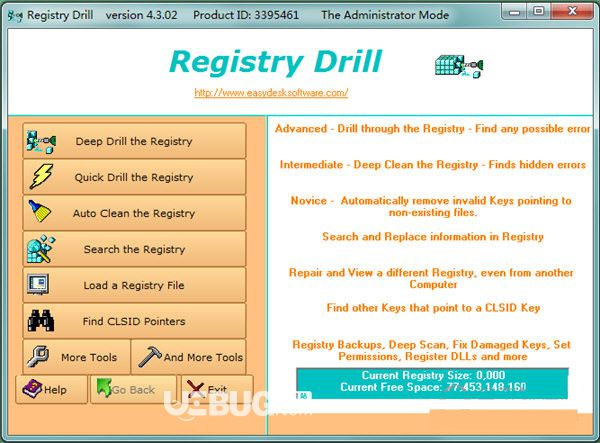Run Auto Clean the Registry
The image size is (600, 443).
(x=134, y=213)
